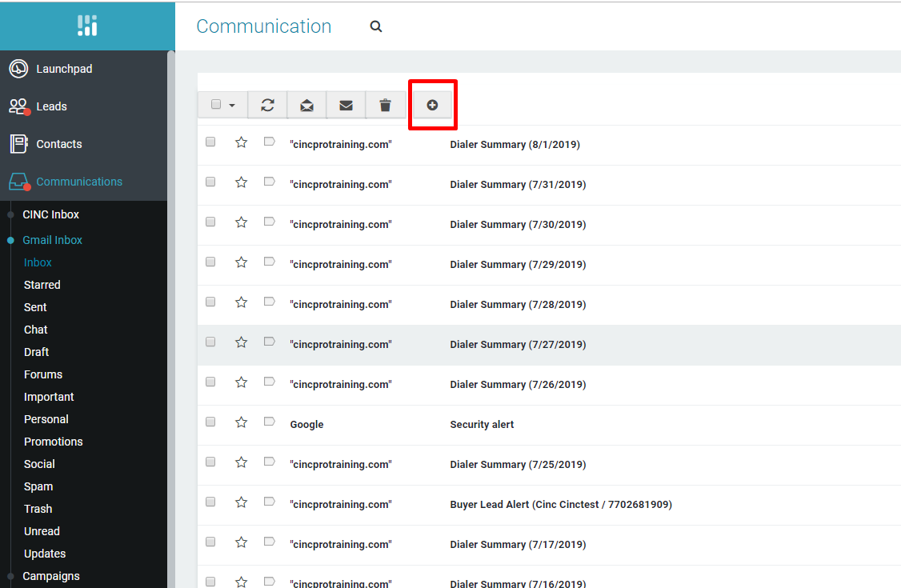901x588 pixels.
Task: Star the Dialer Summary (8/1/2019) email
Action: coord(241,142)
